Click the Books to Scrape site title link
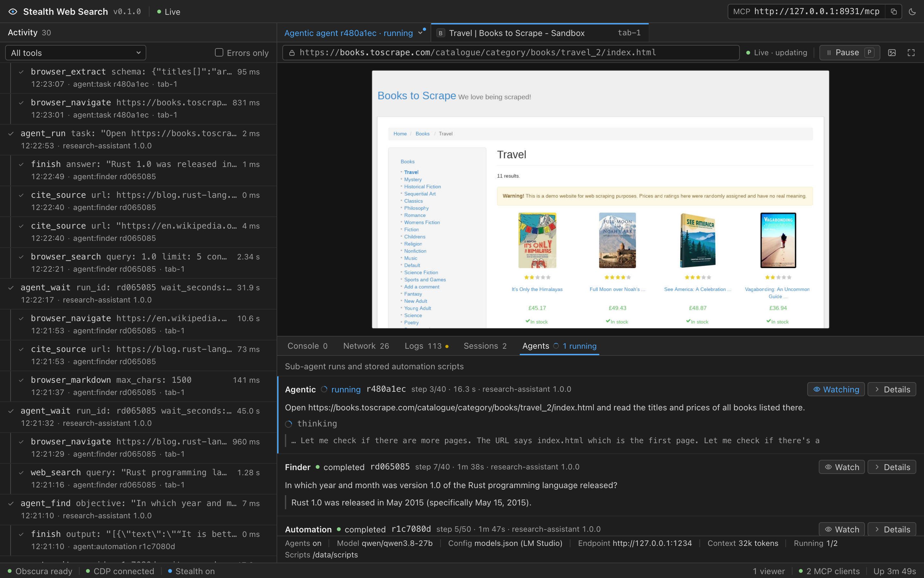 coord(416,96)
